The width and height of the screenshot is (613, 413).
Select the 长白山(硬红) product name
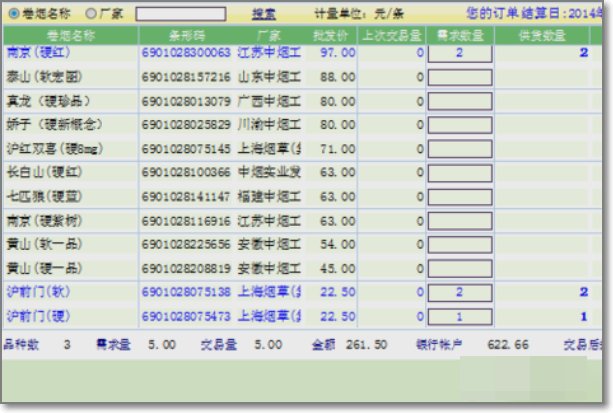[x=44, y=172]
